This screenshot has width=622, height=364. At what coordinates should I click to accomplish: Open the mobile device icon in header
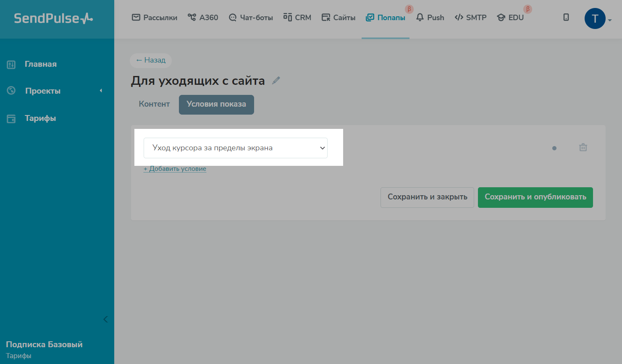(x=566, y=17)
